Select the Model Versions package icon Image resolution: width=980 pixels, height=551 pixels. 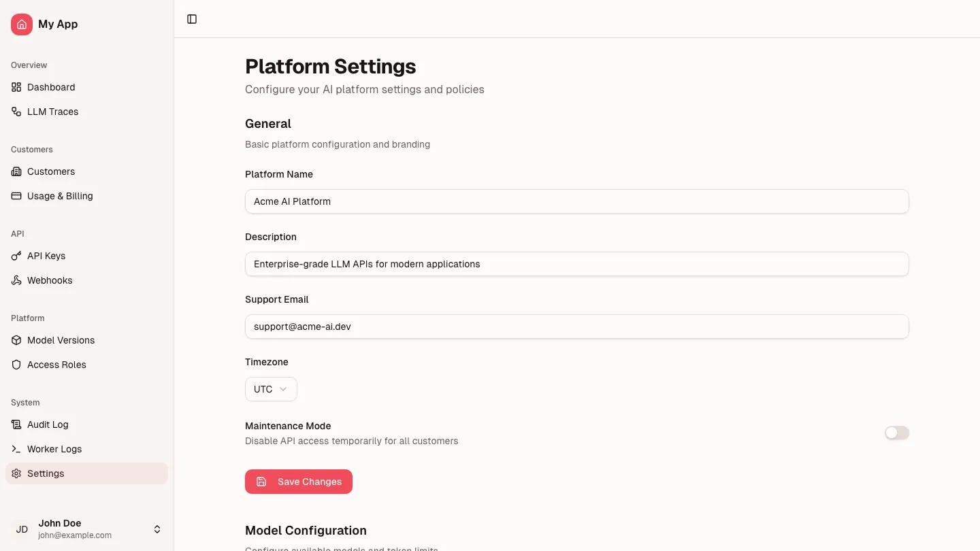tap(16, 340)
